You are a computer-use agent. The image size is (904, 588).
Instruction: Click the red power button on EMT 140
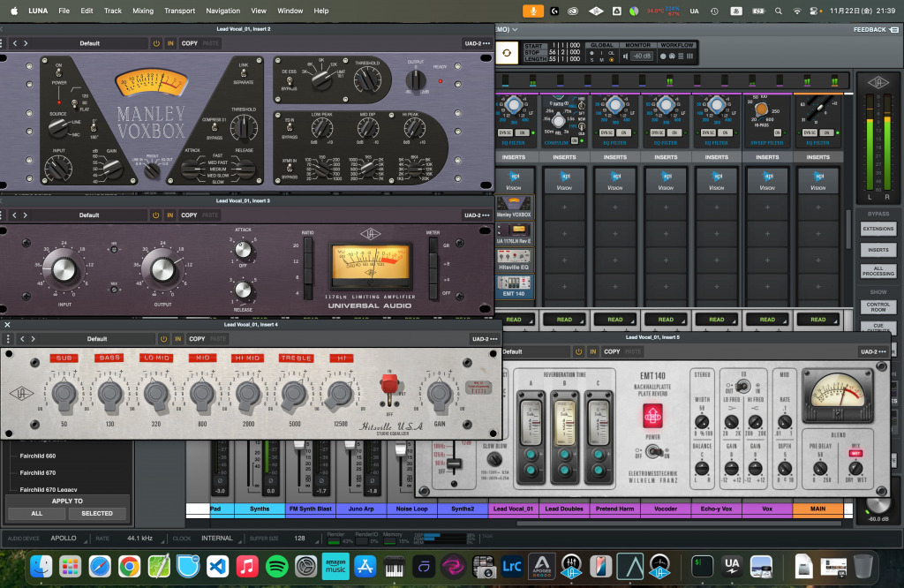point(653,414)
